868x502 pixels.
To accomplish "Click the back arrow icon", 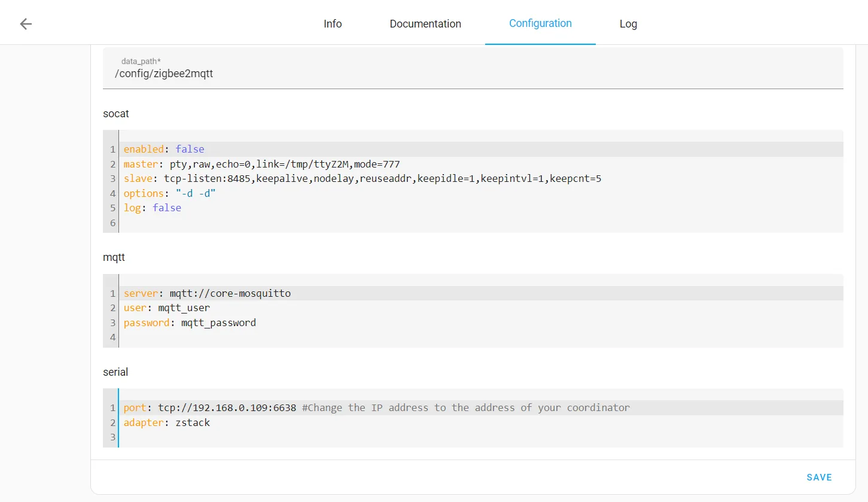I will [x=25, y=24].
